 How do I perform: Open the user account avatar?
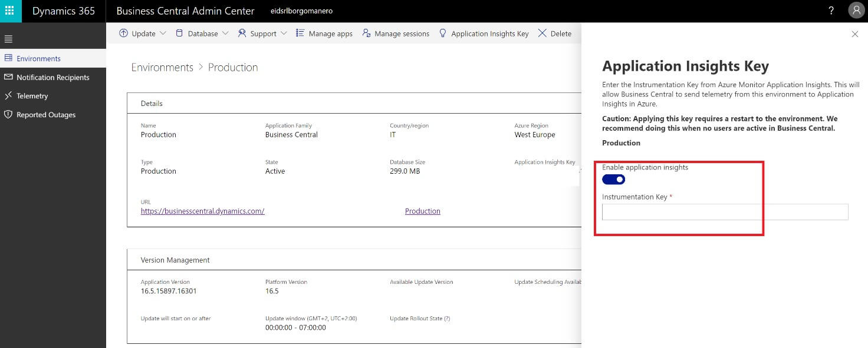pyautogui.click(x=856, y=11)
